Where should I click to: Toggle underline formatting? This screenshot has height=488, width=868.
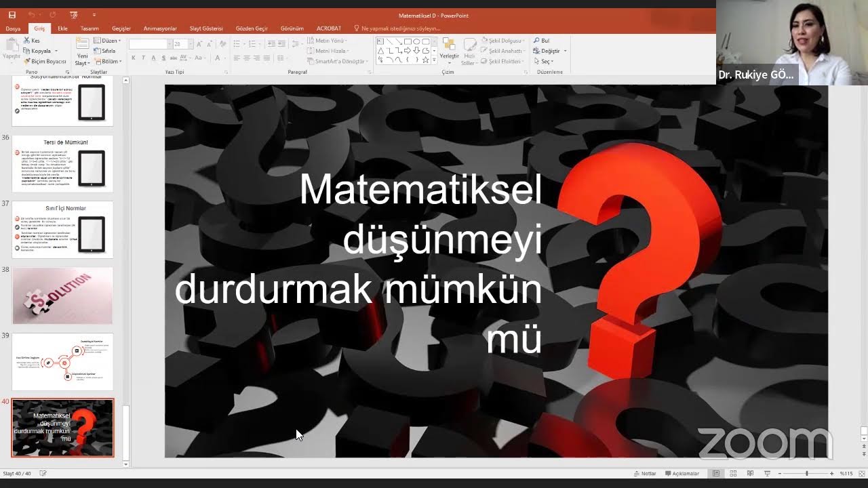click(x=153, y=58)
